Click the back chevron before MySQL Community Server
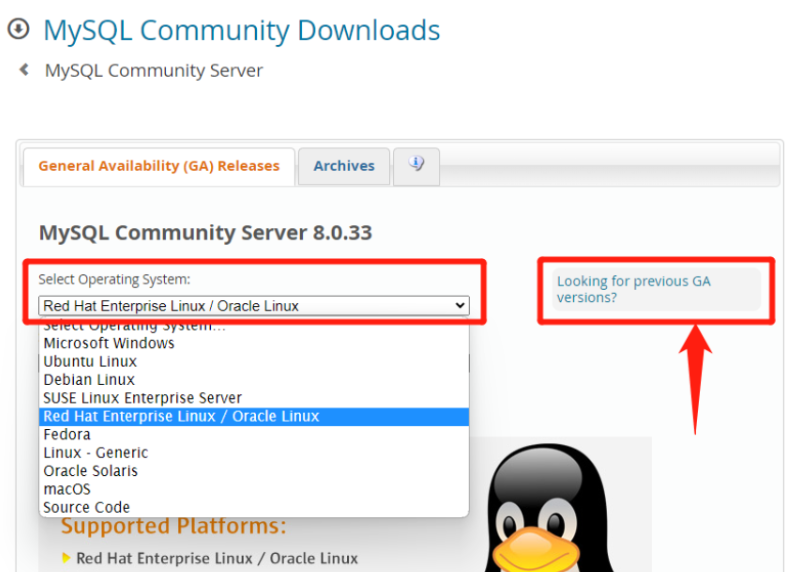The width and height of the screenshot is (797, 572). [24, 69]
